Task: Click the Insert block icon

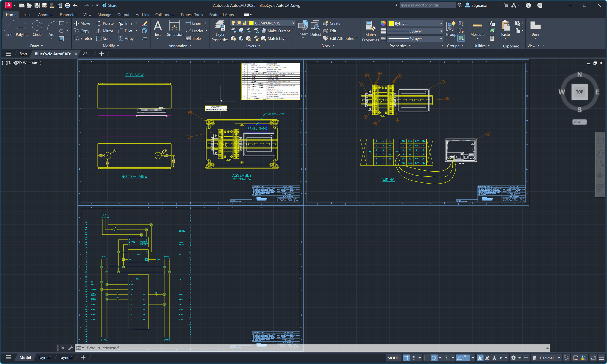Action: (303, 28)
